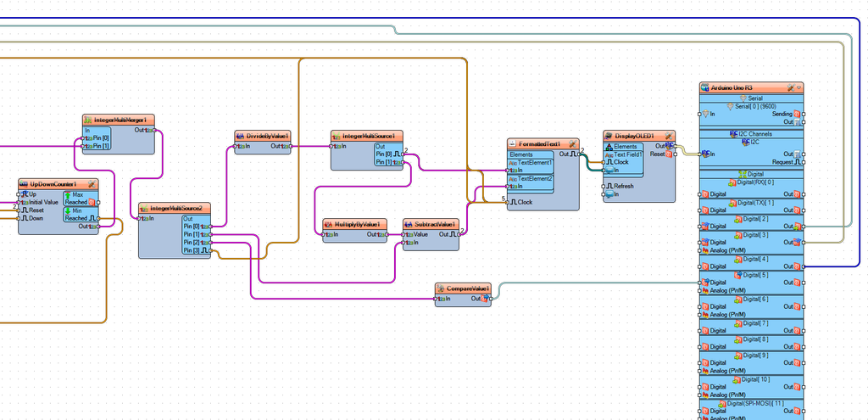Select the UpDownCounter1 component icon
The height and width of the screenshot is (420, 868).
[24, 183]
